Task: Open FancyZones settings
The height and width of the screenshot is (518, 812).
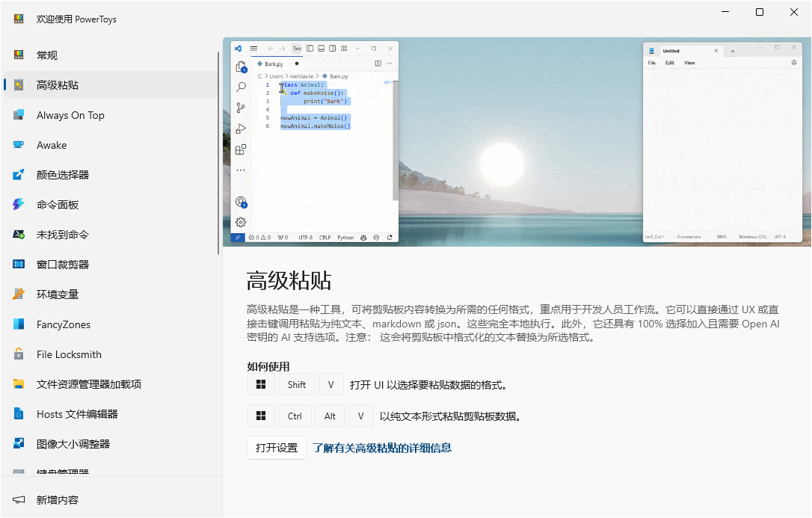Action: pyautogui.click(x=64, y=324)
